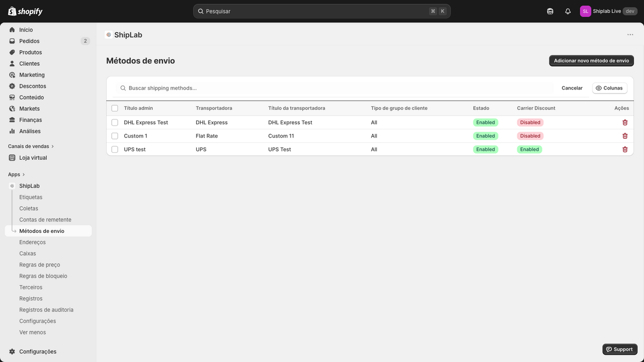Click the Produtos tag icon
The height and width of the screenshot is (362, 644).
pos(12,52)
